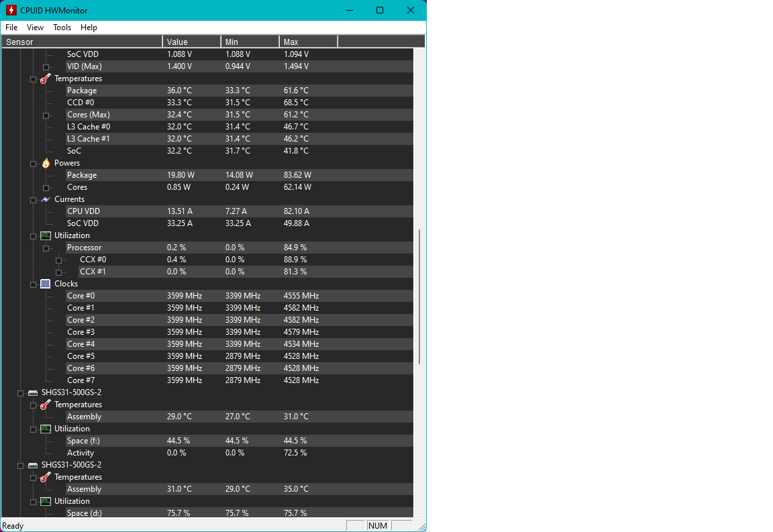Select the Core #7 clock row
Image resolution: width=773 pixels, height=532 pixels.
pos(240,380)
